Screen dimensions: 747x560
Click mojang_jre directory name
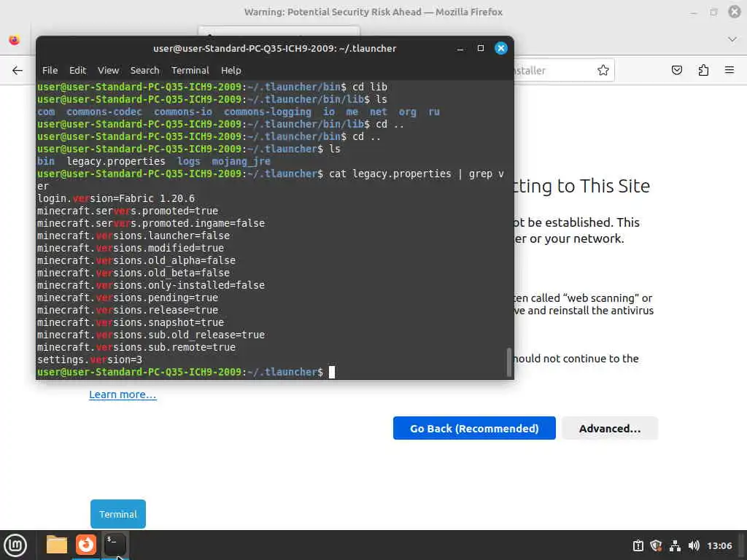coord(241,161)
